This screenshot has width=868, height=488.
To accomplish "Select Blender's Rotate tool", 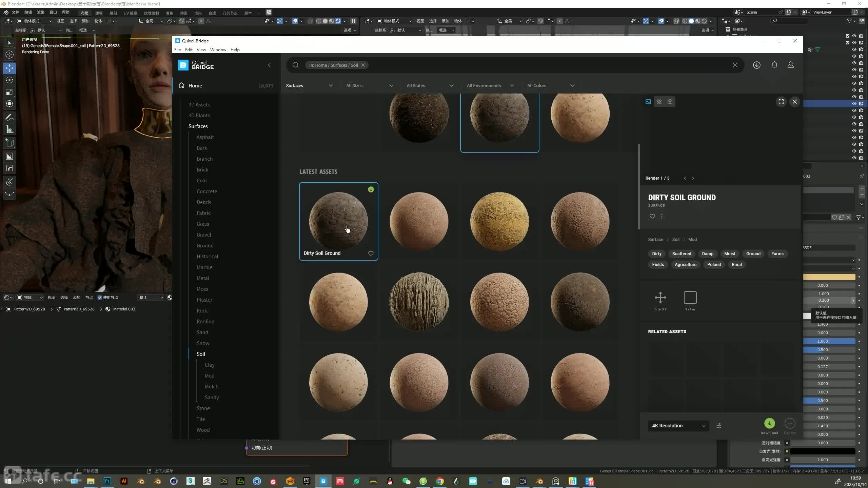I will (x=9, y=80).
